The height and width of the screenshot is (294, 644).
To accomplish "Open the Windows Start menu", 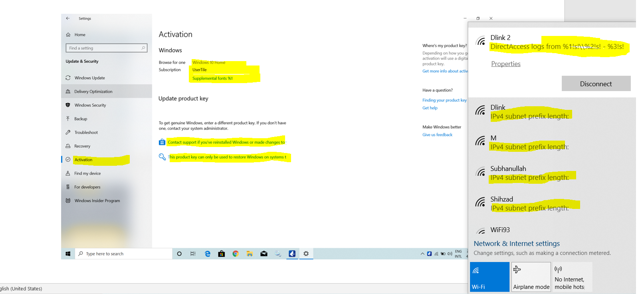I will pos(68,254).
